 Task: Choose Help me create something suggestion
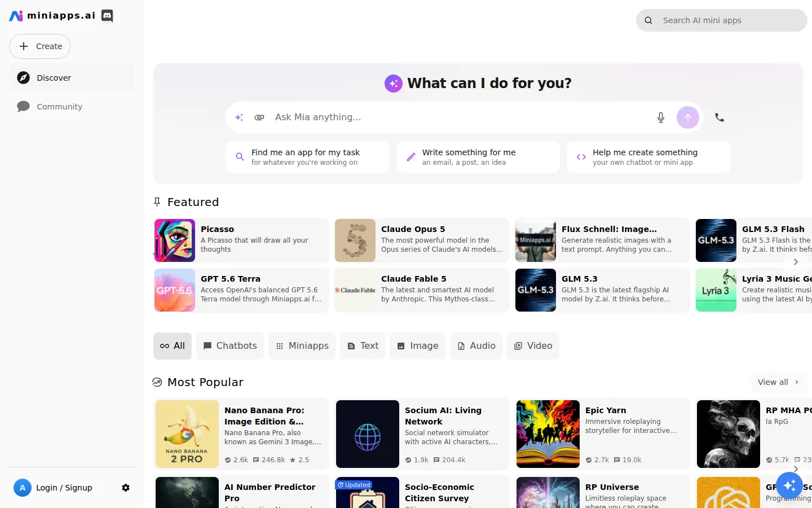pyautogui.click(x=648, y=157)
